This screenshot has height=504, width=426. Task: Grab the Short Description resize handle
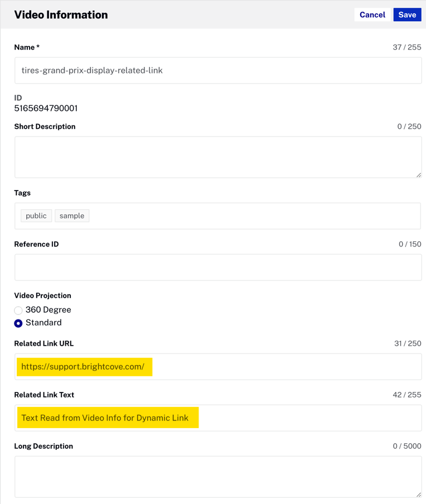418,175
